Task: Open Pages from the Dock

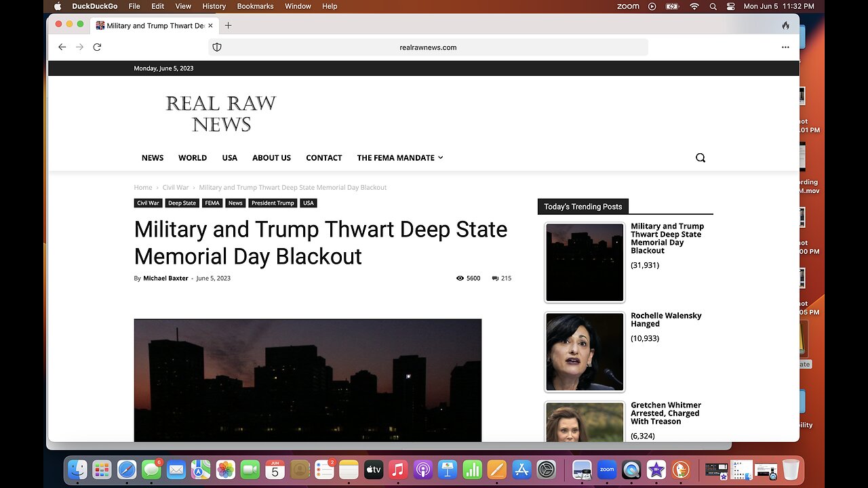Action: pyautogui.click(x=496, y=469)
